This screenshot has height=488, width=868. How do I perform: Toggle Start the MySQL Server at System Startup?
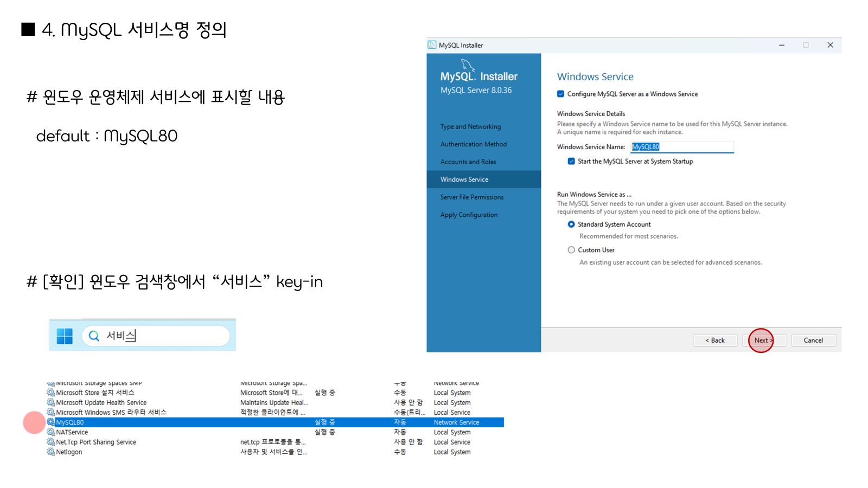click(571, 161)
